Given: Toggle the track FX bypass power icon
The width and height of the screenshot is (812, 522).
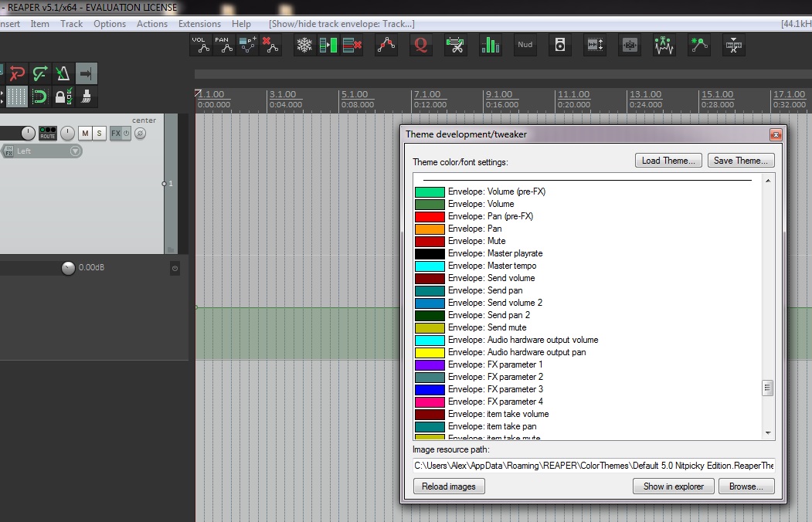Looking at the screenshot, I should (127, 134).
